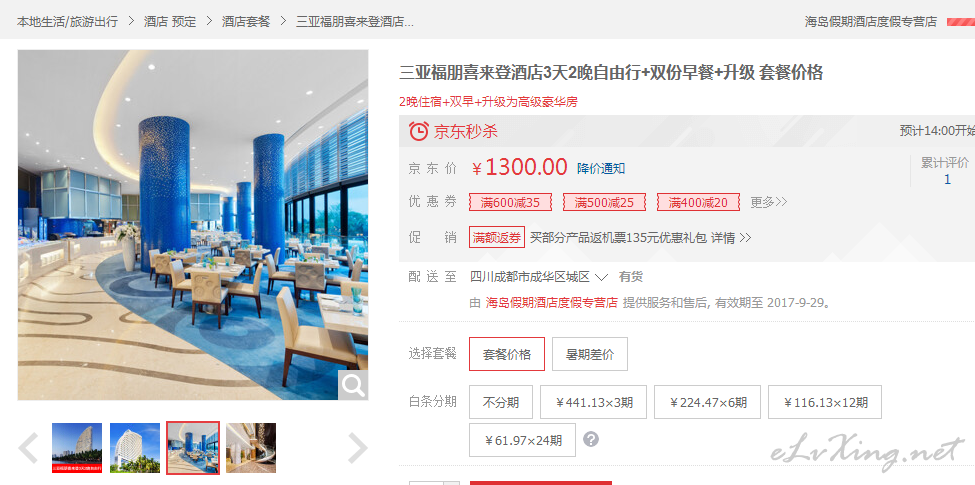
Task: Claim the 满600减35 coupon
Action: coord(510,202)
